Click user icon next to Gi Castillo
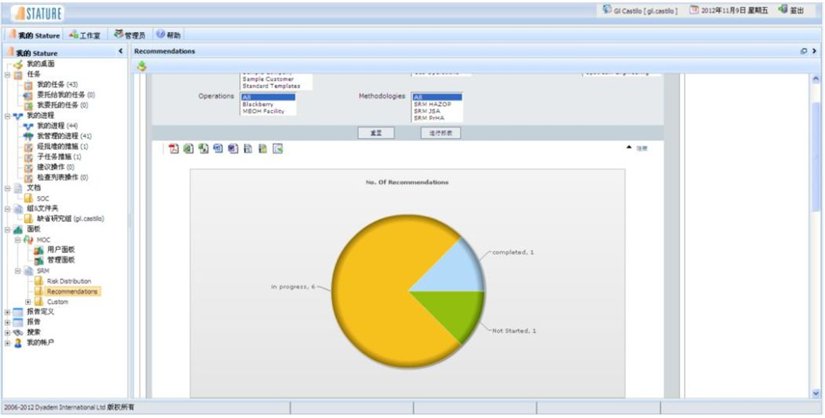The image size is (825, 418). click(x=607, y=9)
